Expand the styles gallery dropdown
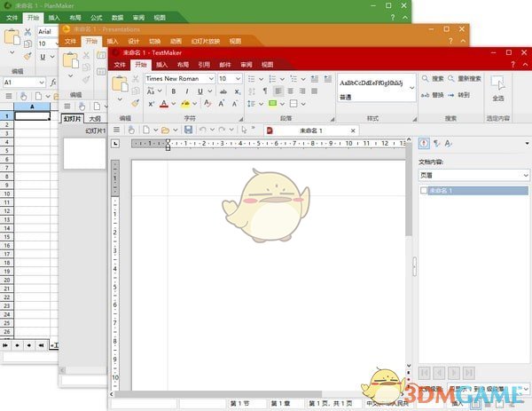532x411 pixels. tap(412, 88)
